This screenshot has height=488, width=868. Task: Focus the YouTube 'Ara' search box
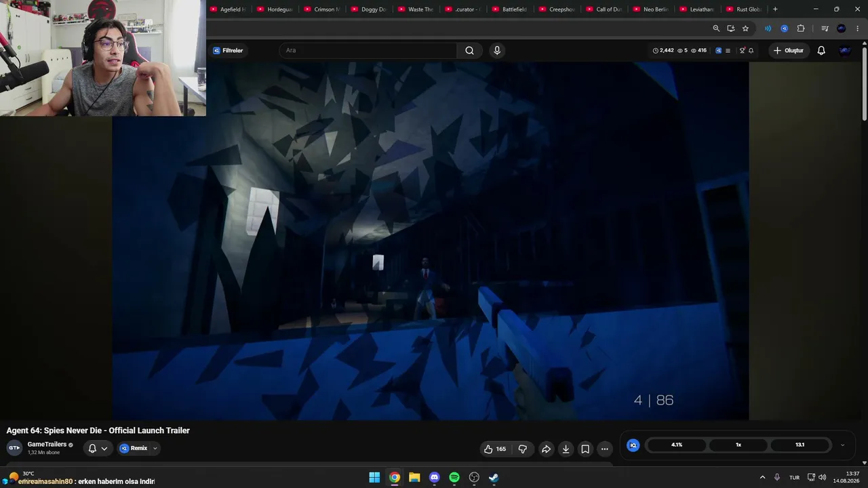pos(368,50)
